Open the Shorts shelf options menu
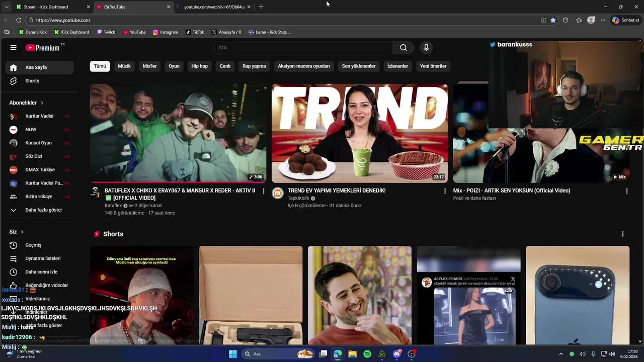Viewport: 644px width, 362px height. (623, 234)
